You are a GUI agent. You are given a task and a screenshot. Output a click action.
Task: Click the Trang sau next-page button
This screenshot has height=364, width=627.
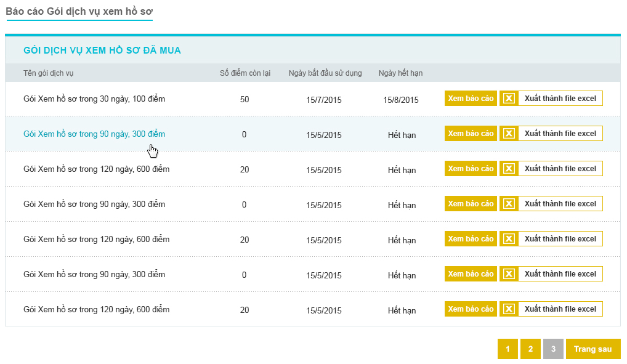[x=593, y=349]
